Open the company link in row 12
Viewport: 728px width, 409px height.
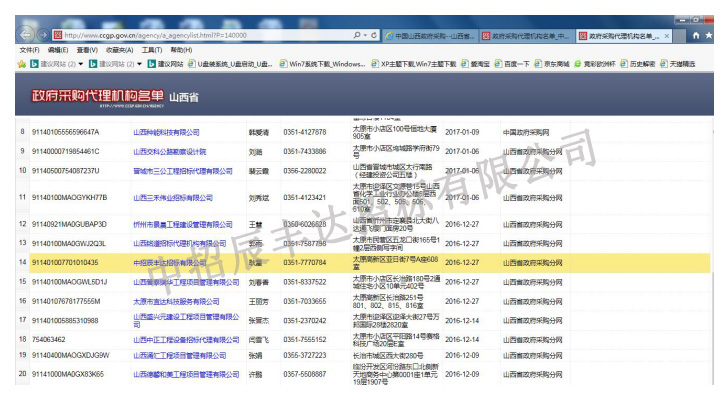(182, 225)
